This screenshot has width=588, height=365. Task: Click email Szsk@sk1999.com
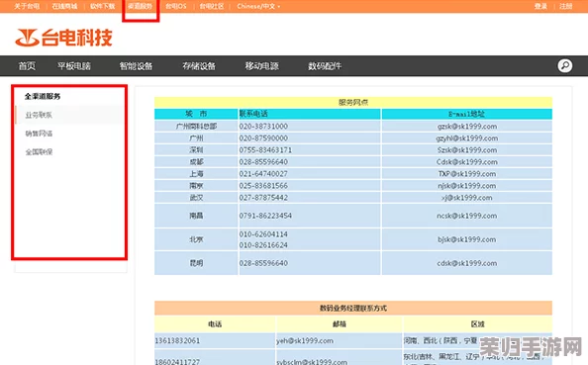tap(467, 150)
